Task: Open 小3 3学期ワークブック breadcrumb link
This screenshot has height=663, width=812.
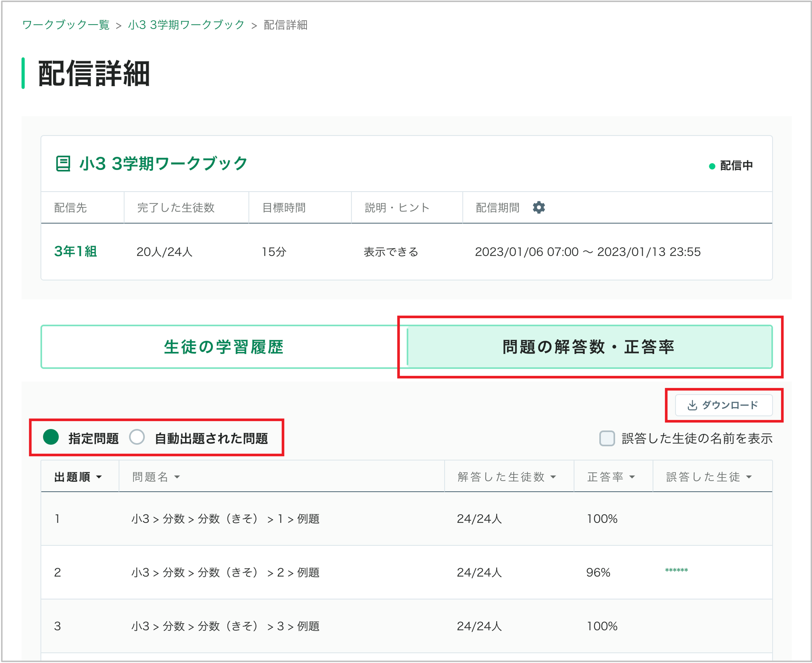Action: tap(186, 25)
